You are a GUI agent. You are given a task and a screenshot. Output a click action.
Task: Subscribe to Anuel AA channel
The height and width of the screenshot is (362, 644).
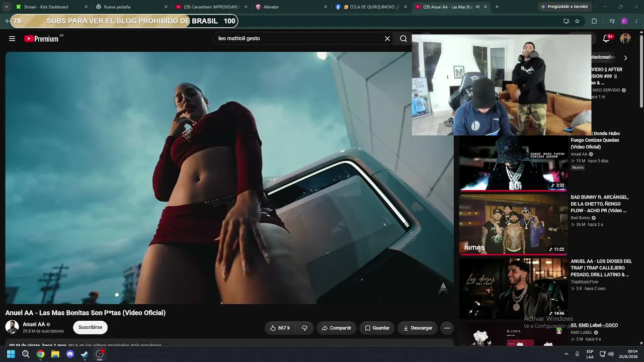click(90, 327)
